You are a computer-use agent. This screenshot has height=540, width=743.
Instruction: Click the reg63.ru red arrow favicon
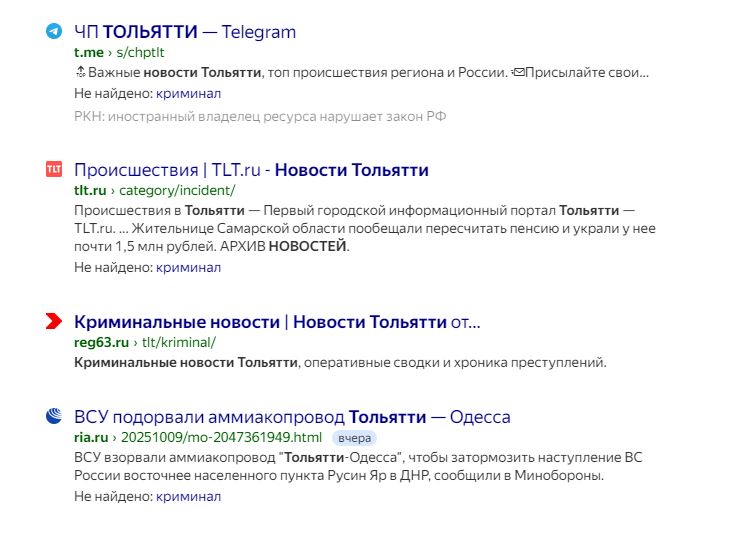(x=54, y=321)
